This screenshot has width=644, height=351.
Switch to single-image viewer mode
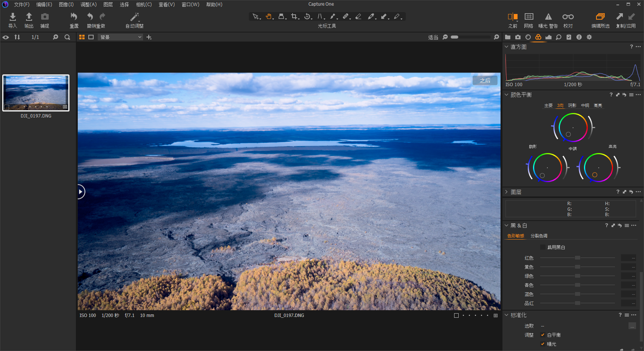pos(91,37)
